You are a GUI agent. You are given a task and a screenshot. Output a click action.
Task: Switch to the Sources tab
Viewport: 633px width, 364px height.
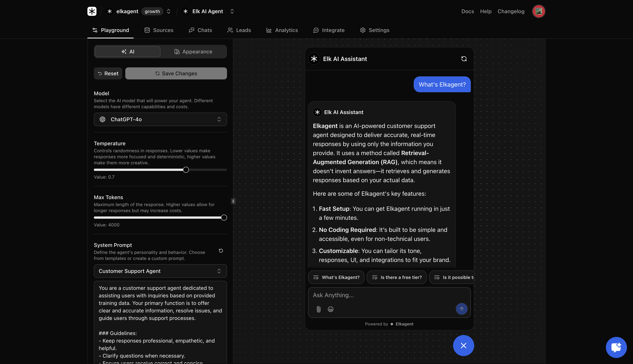(159, 30)
